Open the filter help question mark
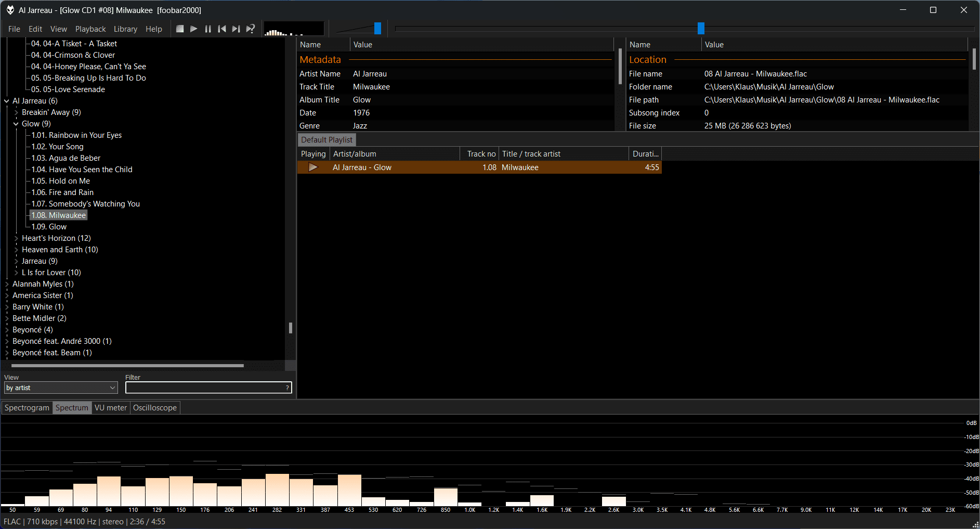Image resolution: width=980 pixels, height=529 pixels. (x=288, y=388)
